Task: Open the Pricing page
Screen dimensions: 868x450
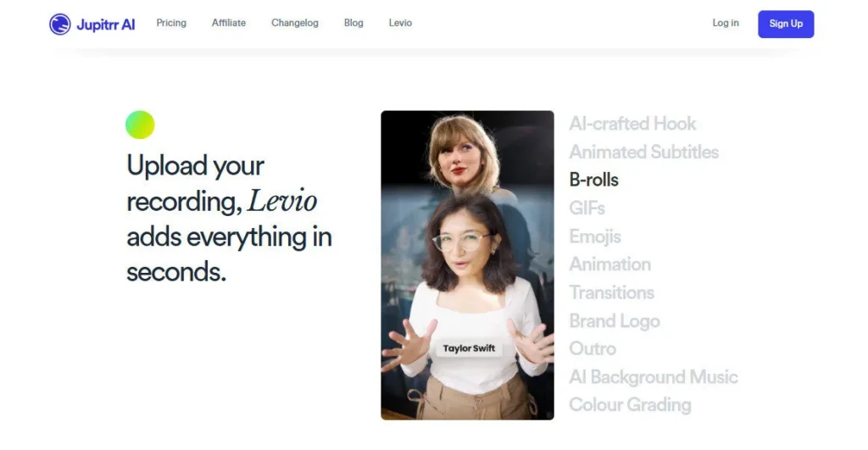Action: point(171,23)
